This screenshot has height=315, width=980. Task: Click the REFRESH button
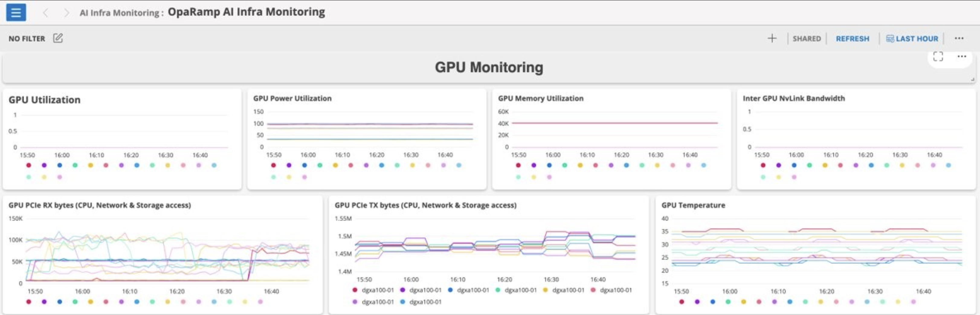(852, 38)
